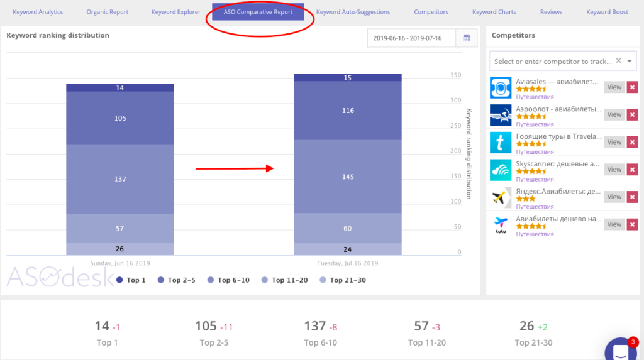Click the Aviasales app icon
The height and width of the screenshot is (360, 644).
click(501, 87)
